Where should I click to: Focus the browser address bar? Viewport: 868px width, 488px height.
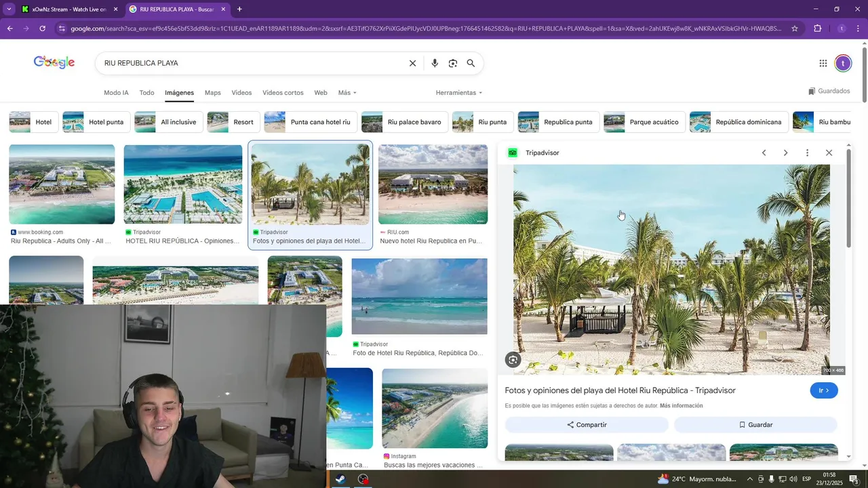[427, 28]
